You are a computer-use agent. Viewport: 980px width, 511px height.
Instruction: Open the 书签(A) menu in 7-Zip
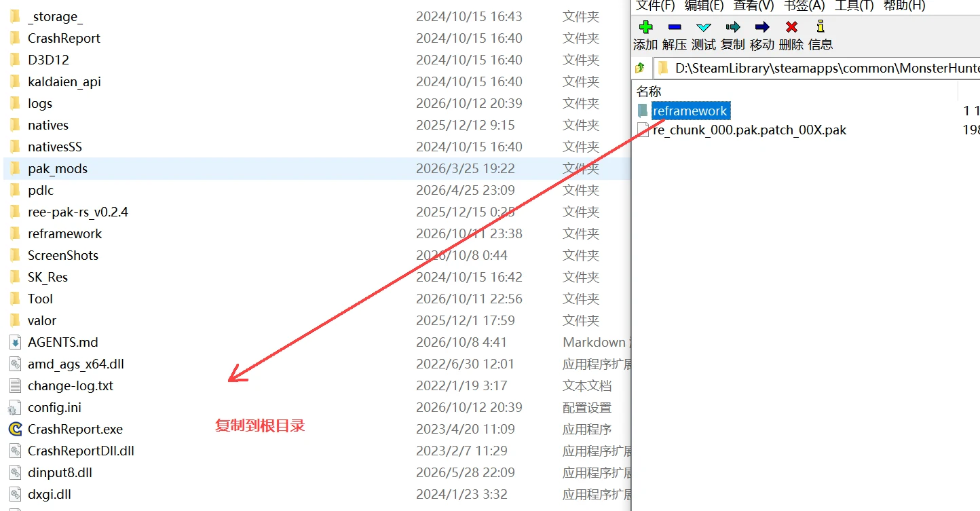[804, 5]
